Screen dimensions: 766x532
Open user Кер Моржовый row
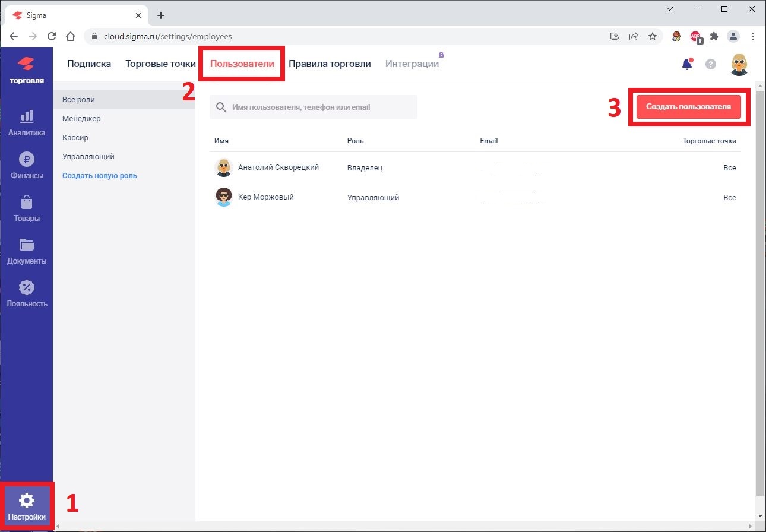coord(266,197)
